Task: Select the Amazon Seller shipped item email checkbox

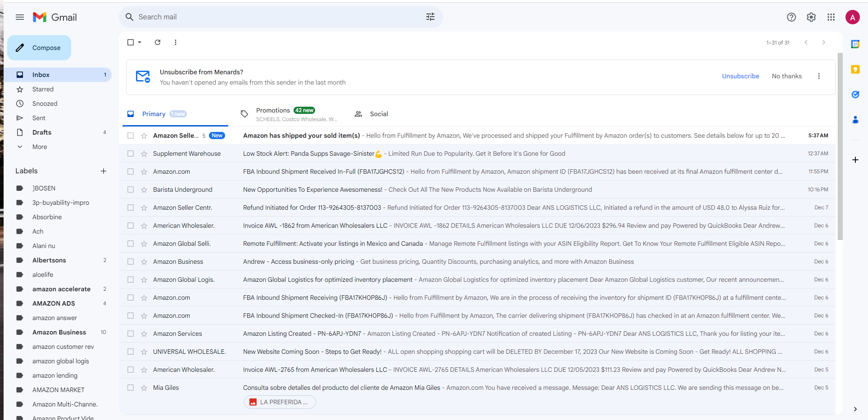Action: [x=131, y=135]
